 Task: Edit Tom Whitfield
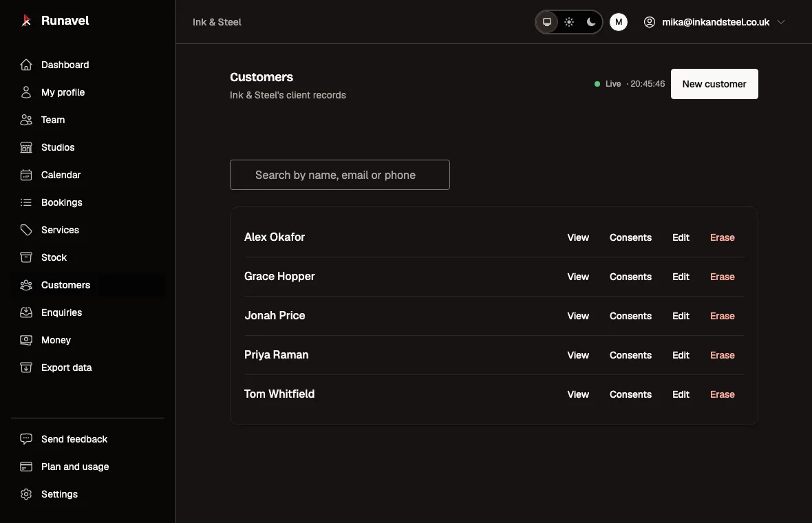pos(681,394)
